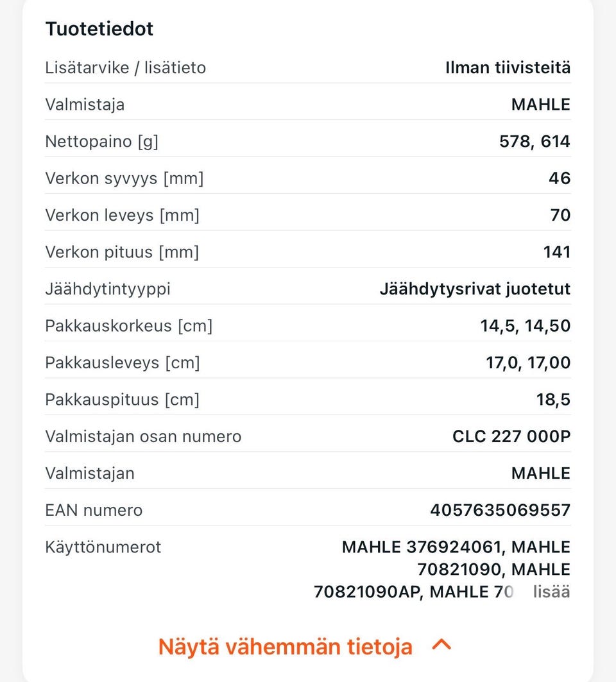This screenshot has height=682, width=616.
Task: Select part number CLC 227 000P
Action: pos(511,436)
